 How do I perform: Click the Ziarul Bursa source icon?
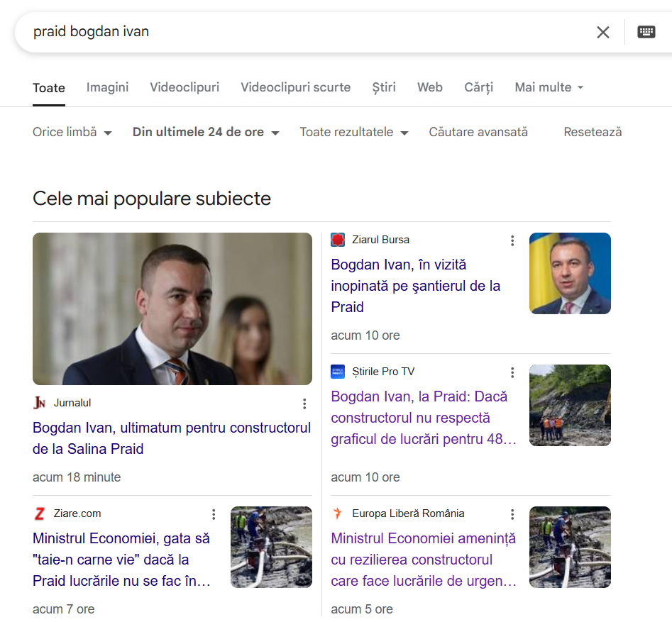(x=337, y=240)
